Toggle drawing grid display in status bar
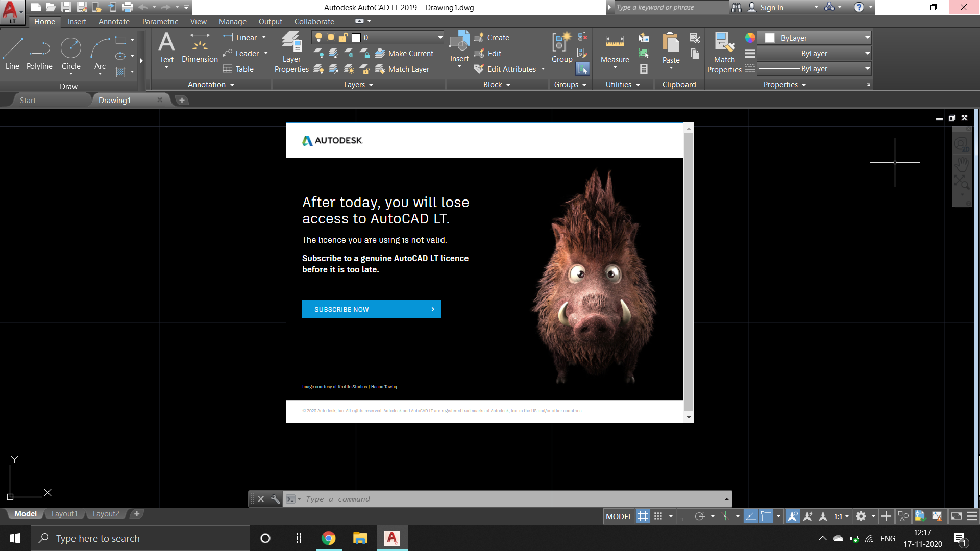This screenshot has height=551, width=980. tap(643, 516)
